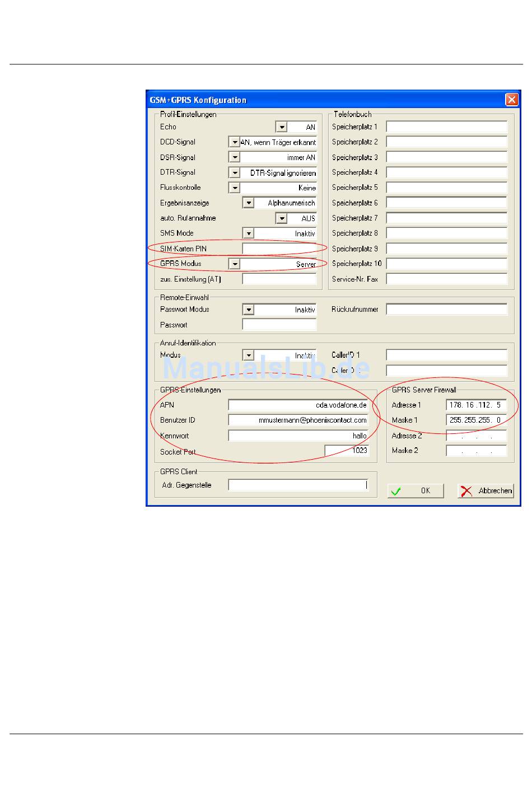Image resolution: width=532 pixels, height=795 pixels.
Task: Click the Maske 1 IP field
Action: click(477, 420)
